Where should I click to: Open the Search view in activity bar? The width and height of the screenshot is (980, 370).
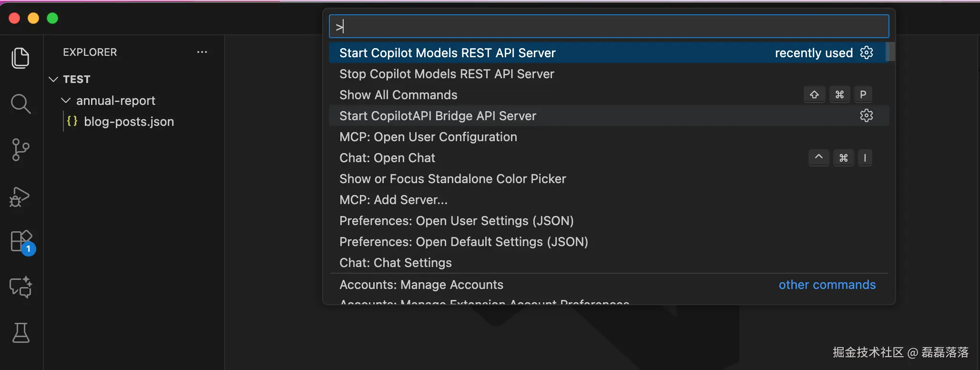click(20, 104)
